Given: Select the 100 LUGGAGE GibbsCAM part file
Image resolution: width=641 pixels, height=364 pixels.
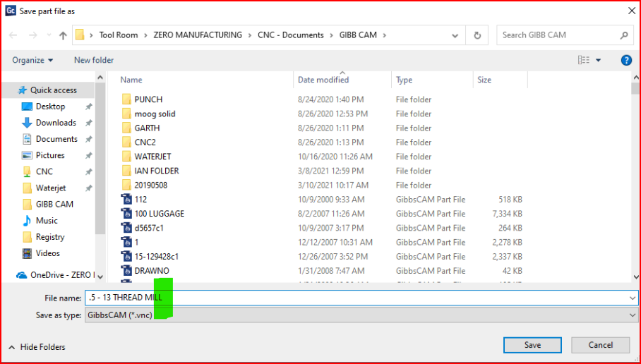Looking at the screenshot, I should 159,214.
